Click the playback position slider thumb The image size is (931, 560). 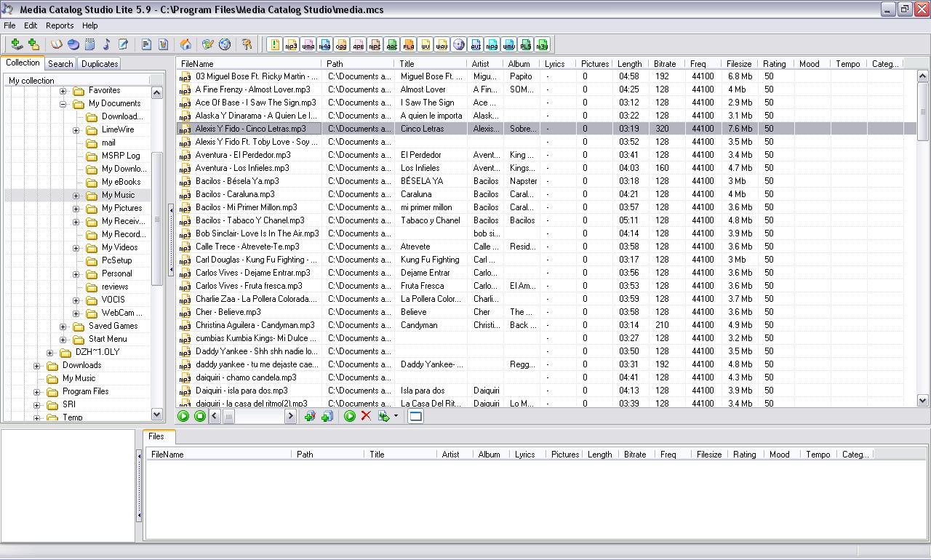[x=228, y=417]
